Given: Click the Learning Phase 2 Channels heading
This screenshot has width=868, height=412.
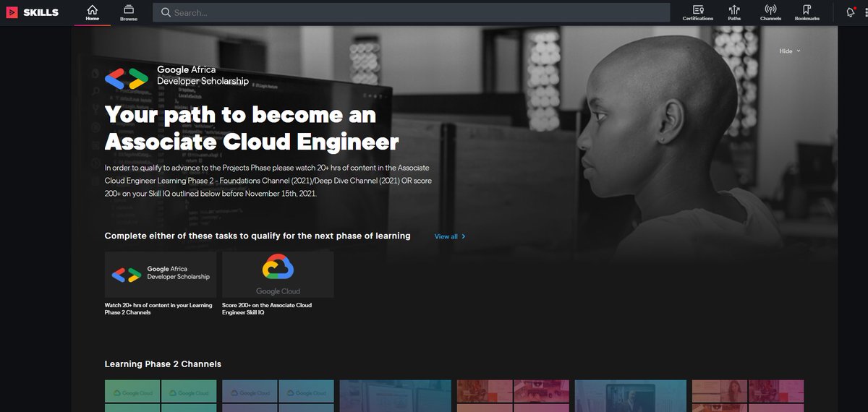Looking at the screenshot, I should pos(163,364).
